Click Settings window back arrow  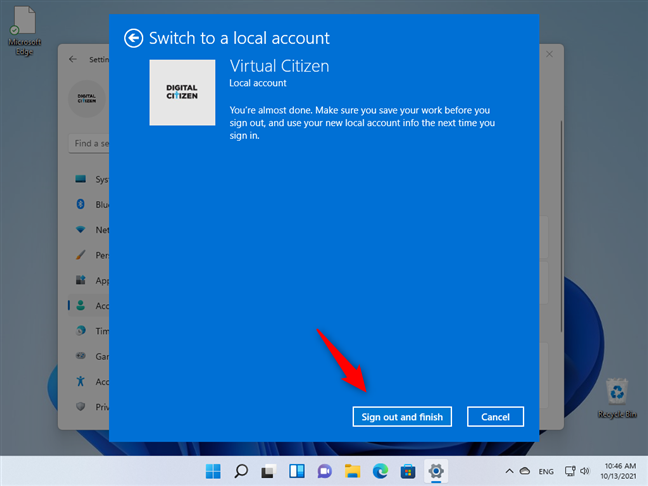tap(73, 59)
